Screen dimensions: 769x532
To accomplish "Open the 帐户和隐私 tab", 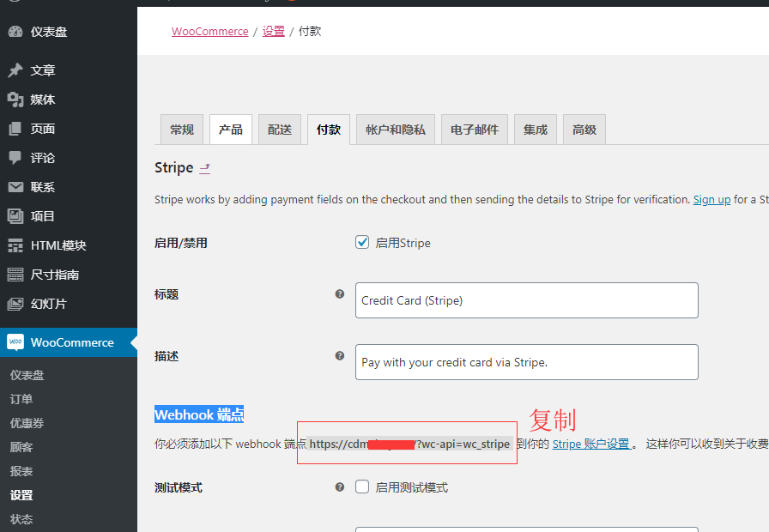I will point(396,130).
